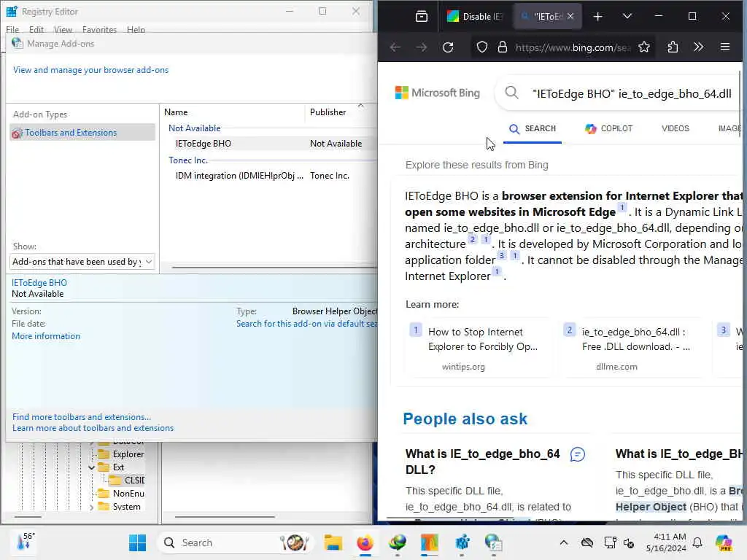The height and width of the screenshot is (560, 747).
Task: Open Registry Editor View menu
Action: tap(63, 29)
